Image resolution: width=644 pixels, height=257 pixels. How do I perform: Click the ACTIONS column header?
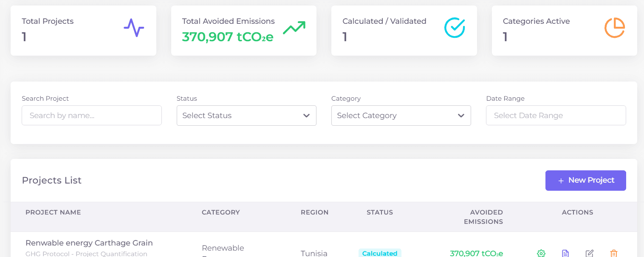[577, 212]
